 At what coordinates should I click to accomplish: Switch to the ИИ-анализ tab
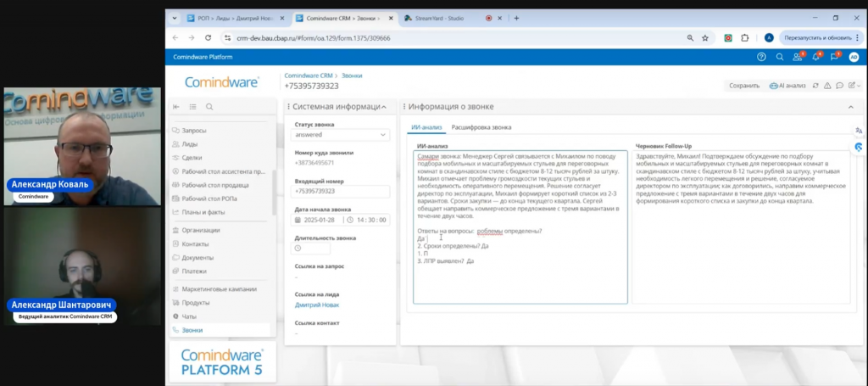tap(427, 127)
